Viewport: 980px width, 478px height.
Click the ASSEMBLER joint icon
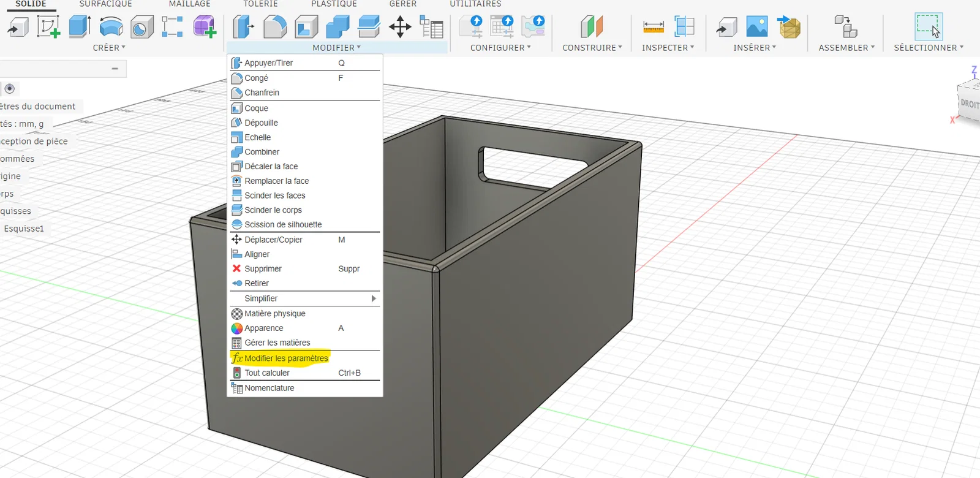pyautogui.click(x=846, y=27)
